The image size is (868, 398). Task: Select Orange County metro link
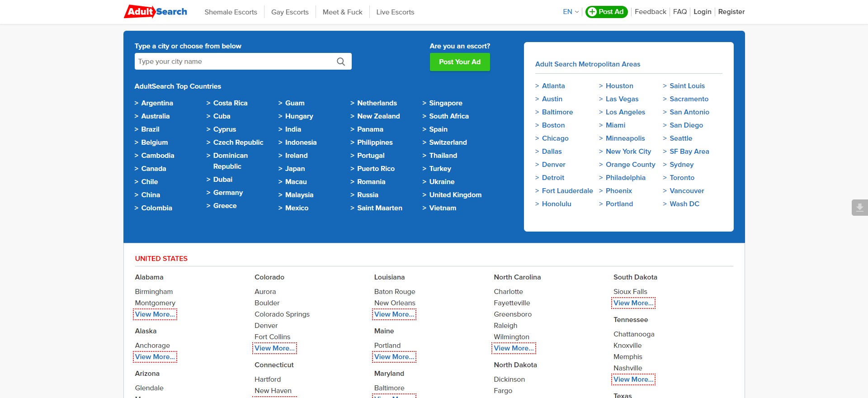click(x=630, y=165)
